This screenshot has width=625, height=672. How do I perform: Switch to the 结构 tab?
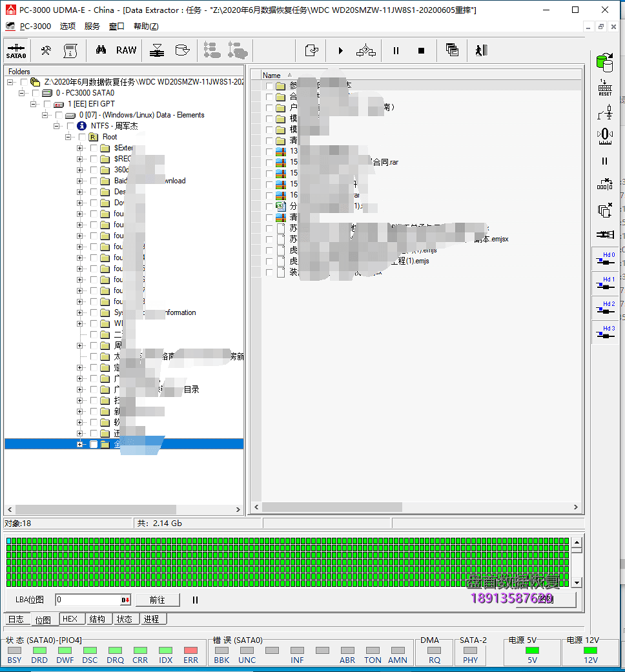97,619
